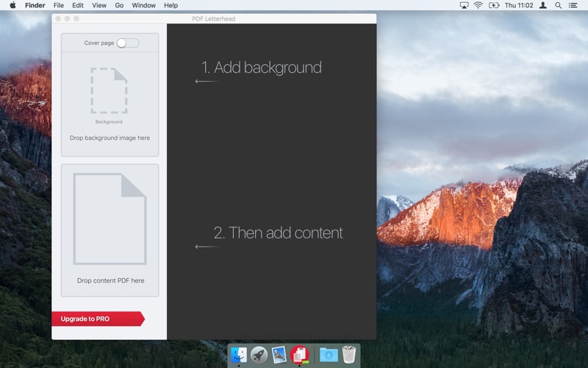Open the Edit menu
Screen dimensions: 588x368
click(x=78, y=5)
